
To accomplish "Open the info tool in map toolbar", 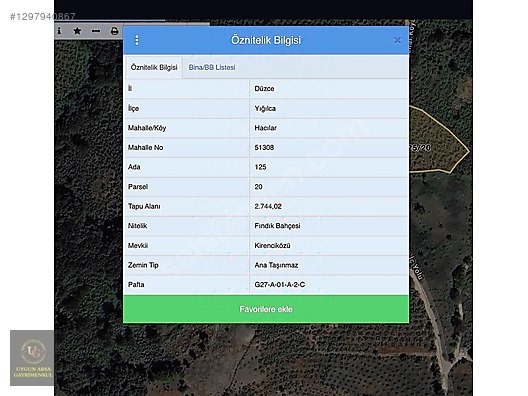I will [x=59, y=31].
